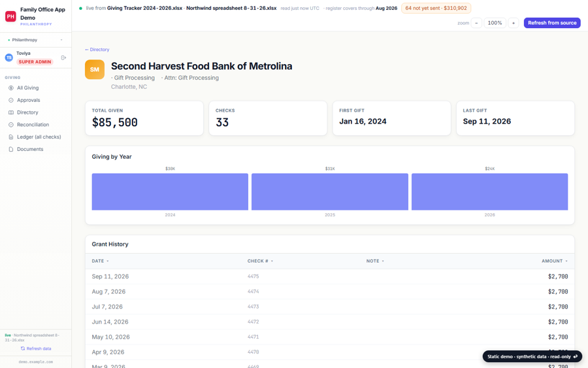Viewport: 588px width, 368px height.
Task: Sort by the CHECK # column header
Action: point(260,261)
